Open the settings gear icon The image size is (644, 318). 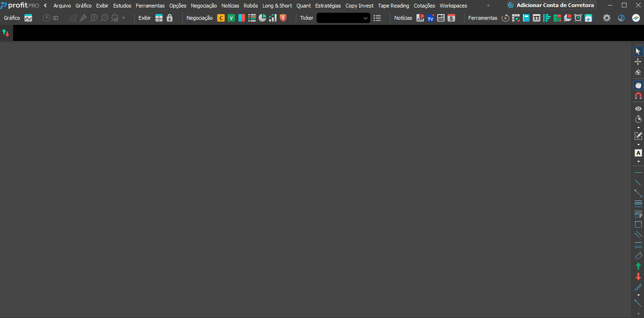click(x=607, y=18)
